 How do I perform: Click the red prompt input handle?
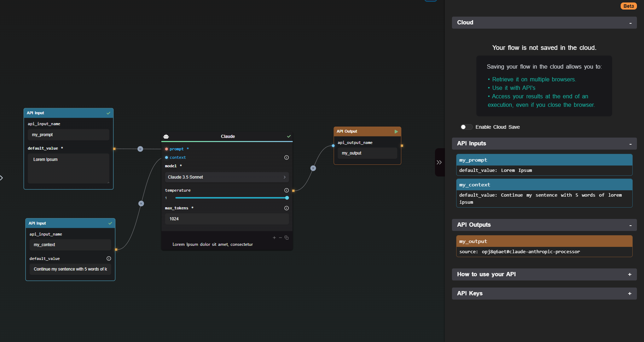(x=167, y=149)
